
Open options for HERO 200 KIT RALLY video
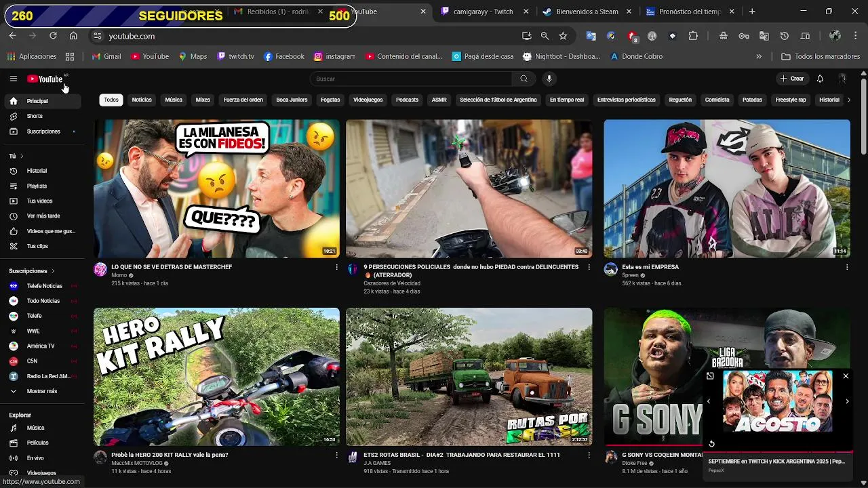click(x=336, y=455)
